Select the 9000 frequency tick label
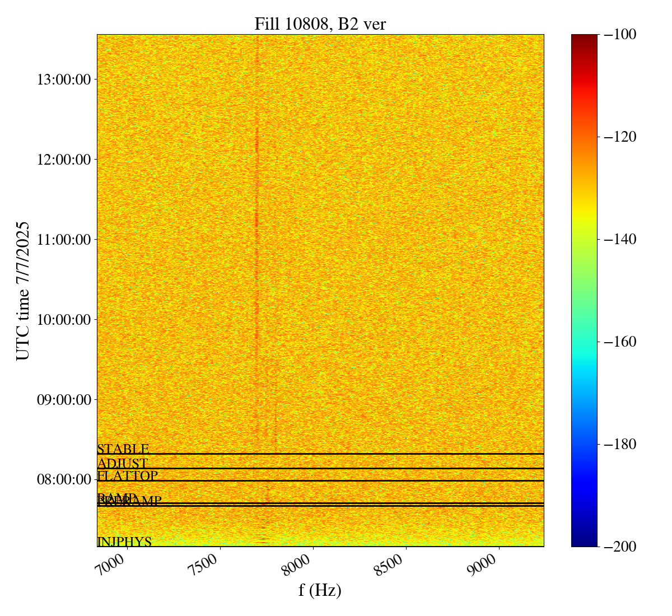This screenshot has width=672, height=616. (485, 564)
